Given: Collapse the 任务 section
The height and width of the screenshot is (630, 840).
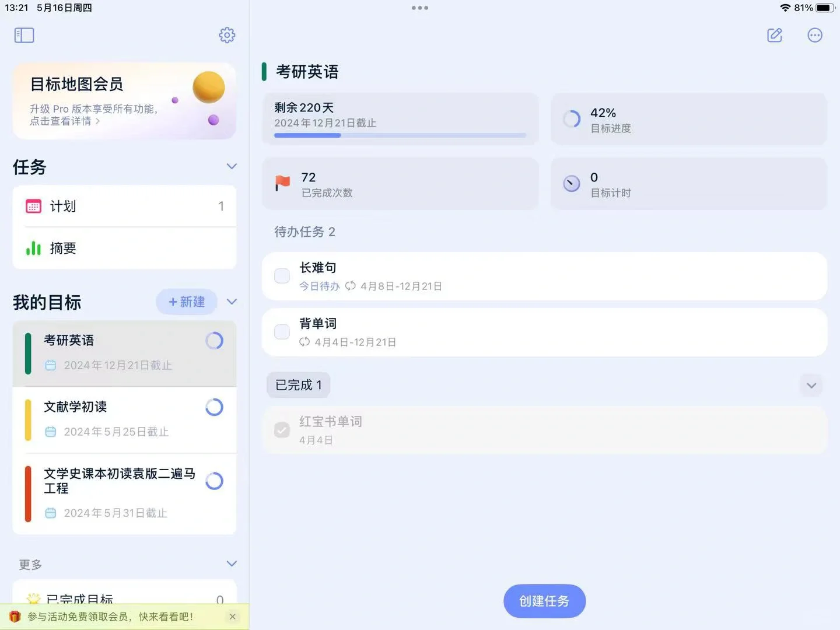Looking at the screenshot, I should coord(231,166).
